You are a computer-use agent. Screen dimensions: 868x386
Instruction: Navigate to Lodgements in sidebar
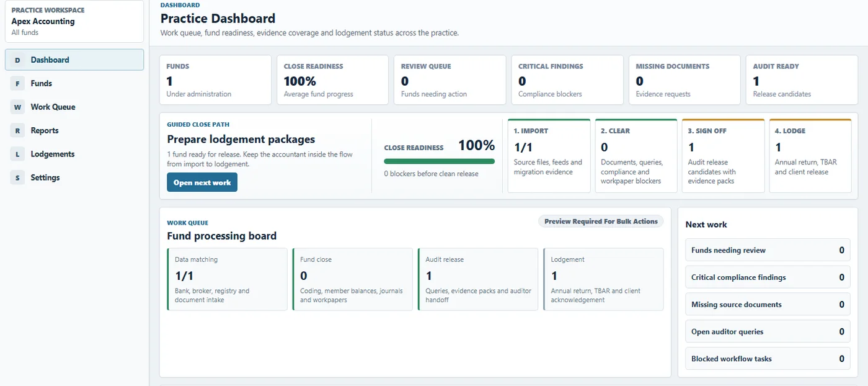74,155
